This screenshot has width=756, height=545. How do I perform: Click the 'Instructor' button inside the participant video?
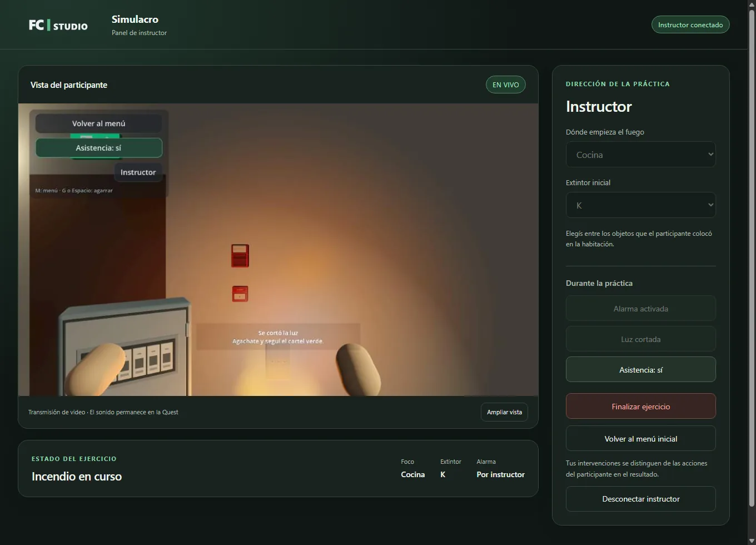pyautogui.click(x=138, y=172)
